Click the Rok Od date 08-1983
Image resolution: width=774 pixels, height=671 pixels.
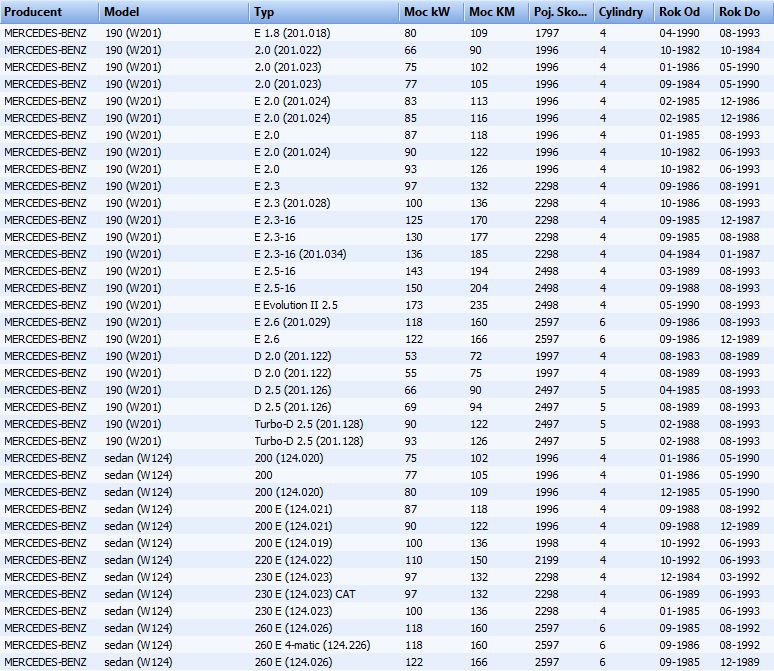(x=679, y=356)
